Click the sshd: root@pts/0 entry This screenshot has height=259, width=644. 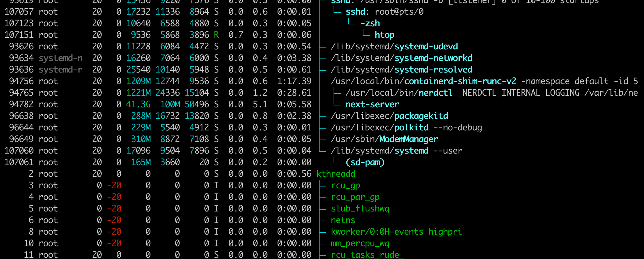point(384,12)
